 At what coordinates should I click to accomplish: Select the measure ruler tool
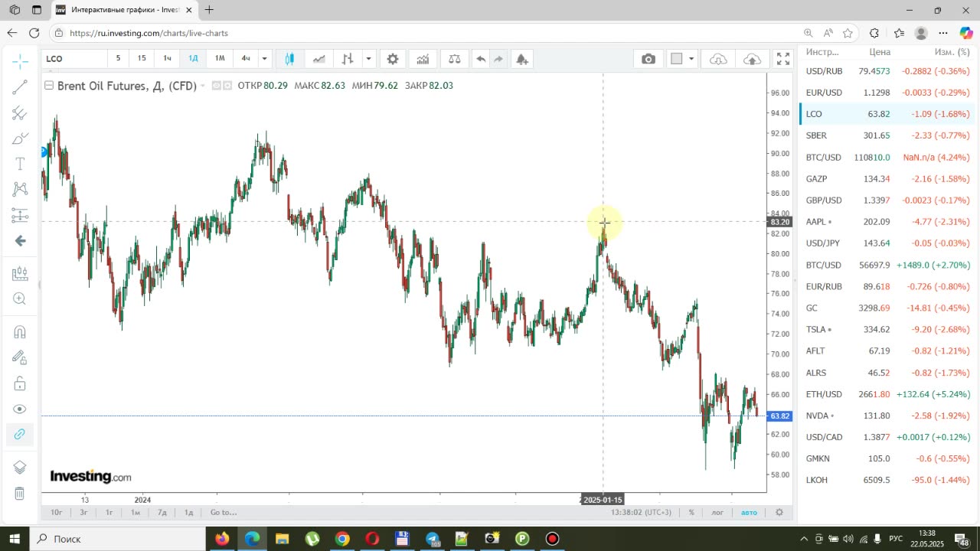tap(20, 273)
